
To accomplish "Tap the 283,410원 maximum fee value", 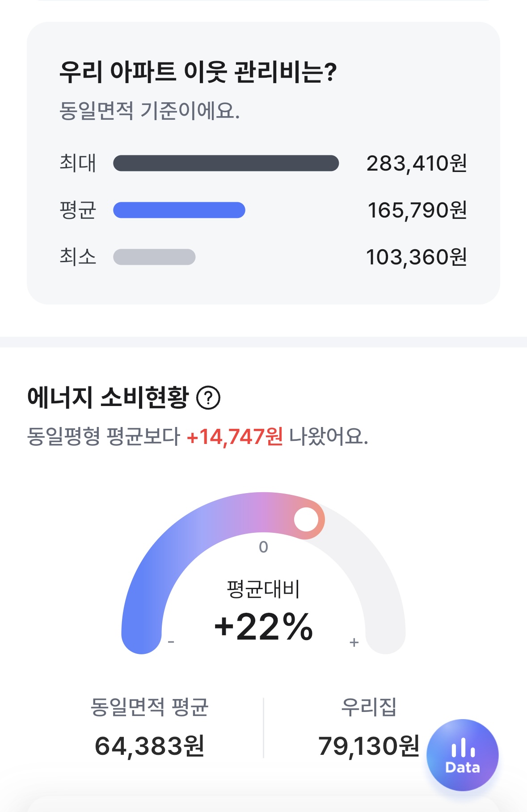I will (417, 163).
